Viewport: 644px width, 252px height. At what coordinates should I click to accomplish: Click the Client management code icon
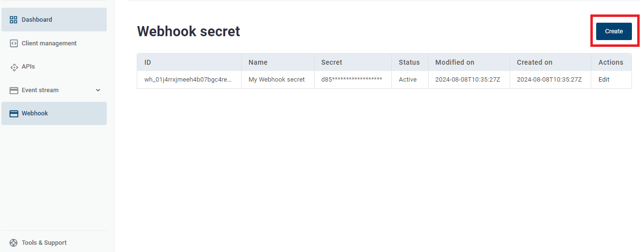(14, 43)
